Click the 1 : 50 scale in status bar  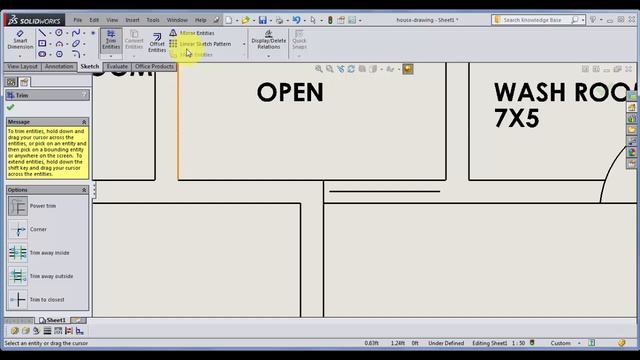518,343
